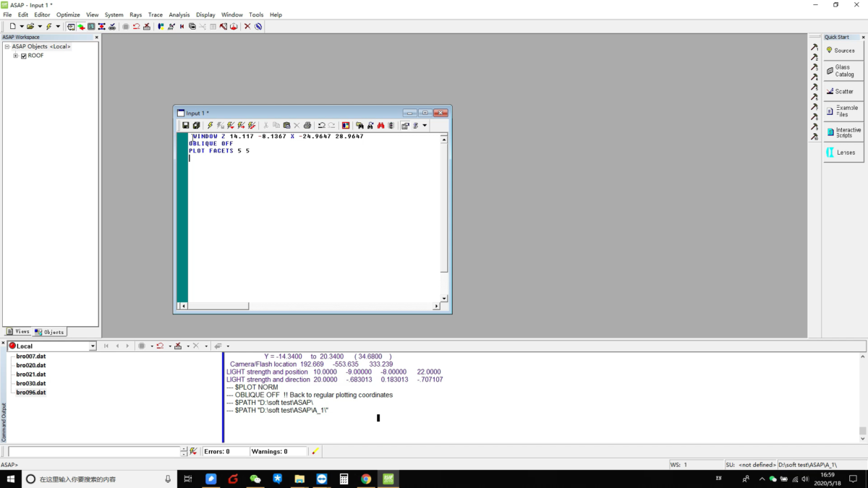Open the Analysis menu
868x488 pixels.
point(179,14)
